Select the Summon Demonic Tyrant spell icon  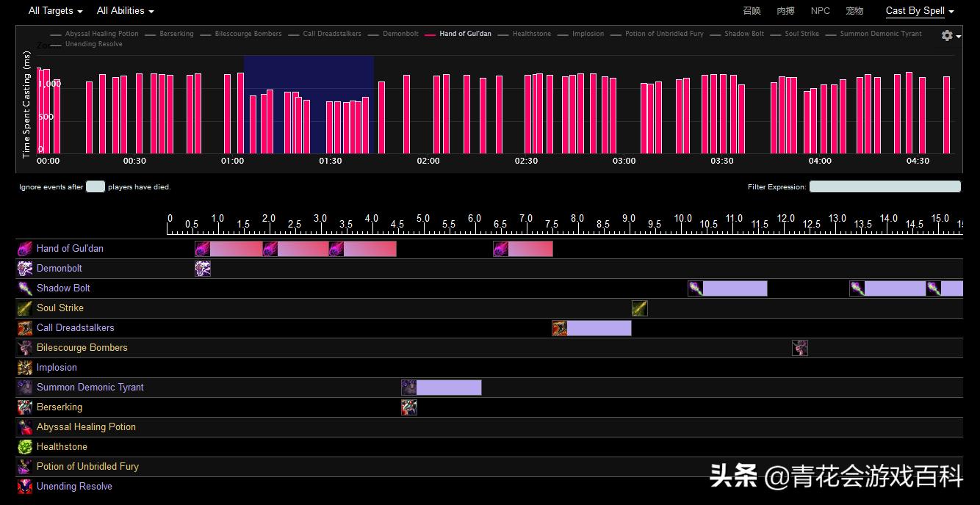pyautogui.click(x=24, y=387)
